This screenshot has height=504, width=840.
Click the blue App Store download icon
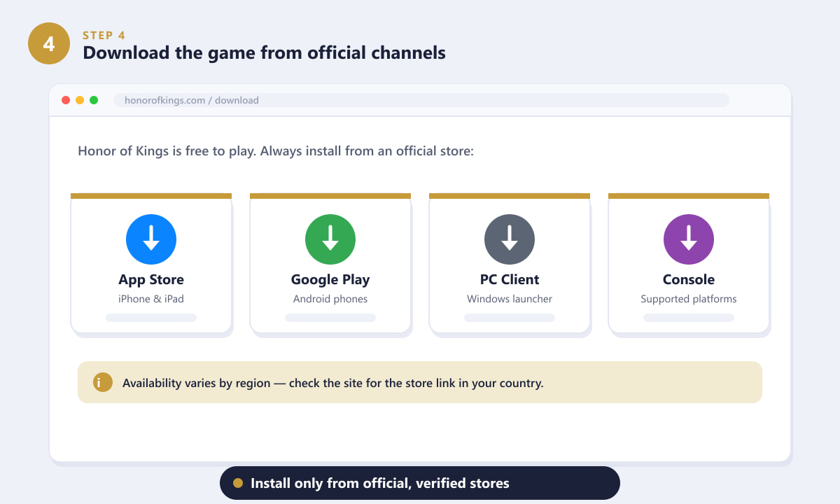point(151,239)
